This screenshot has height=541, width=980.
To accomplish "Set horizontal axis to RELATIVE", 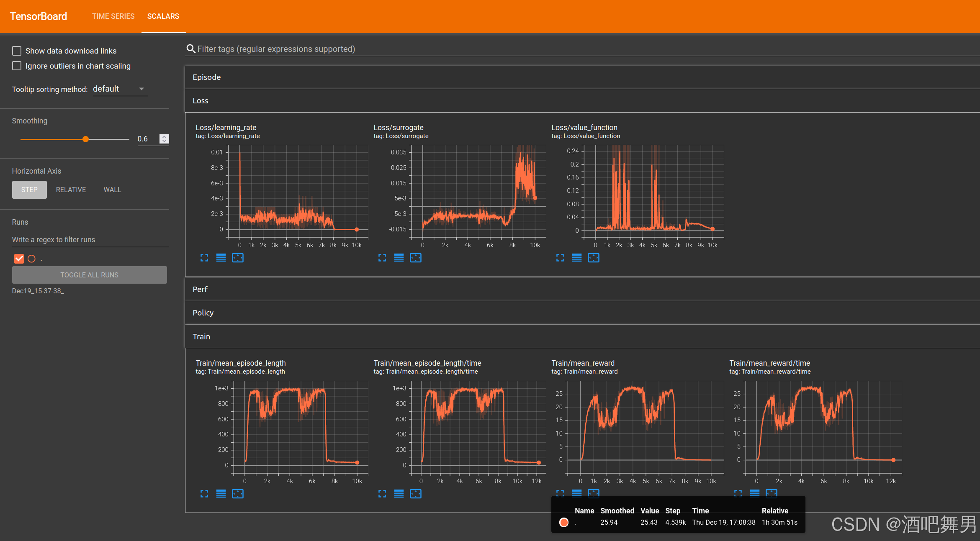I will [71, 190].
